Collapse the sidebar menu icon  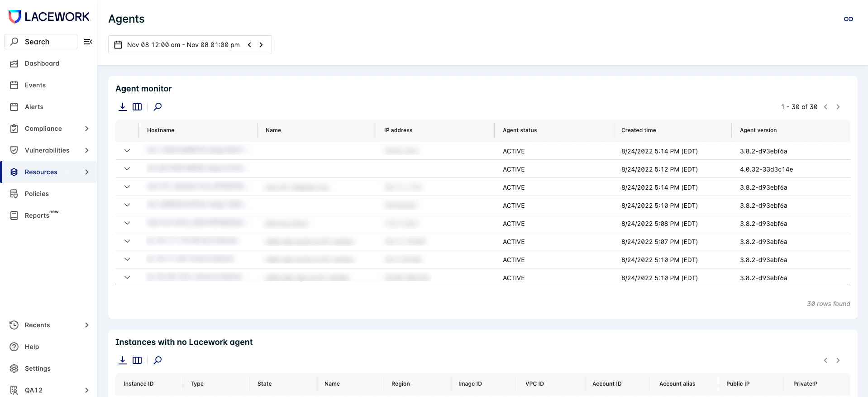(88, 42)
